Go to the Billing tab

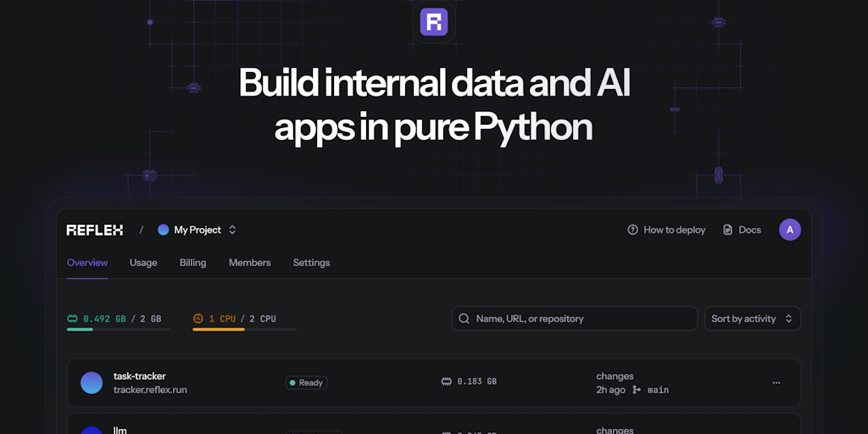coord(192,263)
